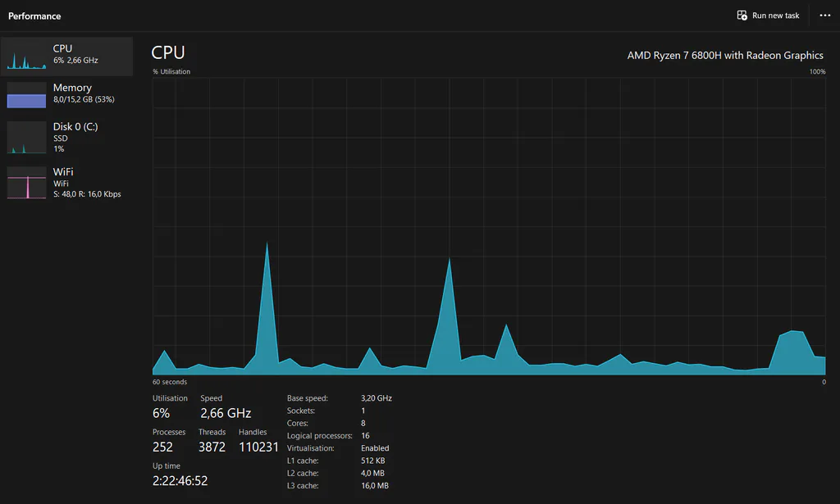Click the Handles count 110231

coord(258,447)
